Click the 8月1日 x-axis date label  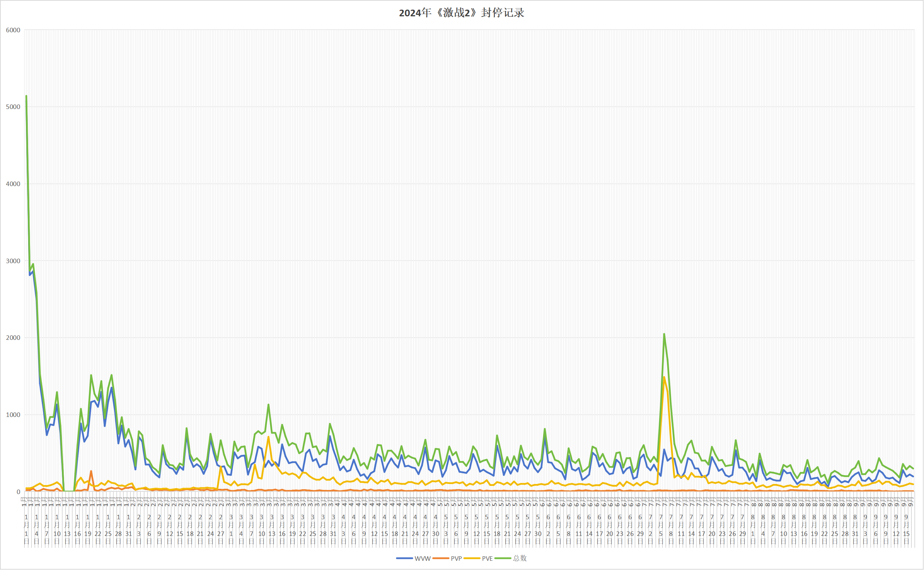pyautogui.click(x=753, y=530)
